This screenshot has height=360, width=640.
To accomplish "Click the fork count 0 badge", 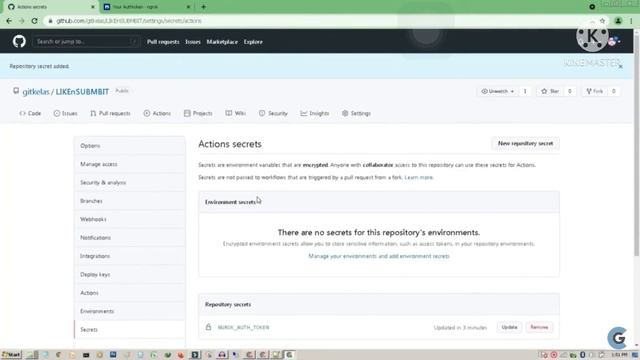I will coord(613,91).
